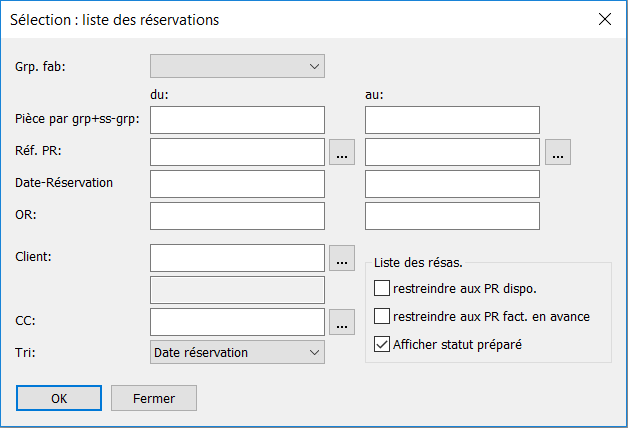Open the Client lookup ellipsis button
This screenshot has height=428, width=628.
tap(342, 258)
